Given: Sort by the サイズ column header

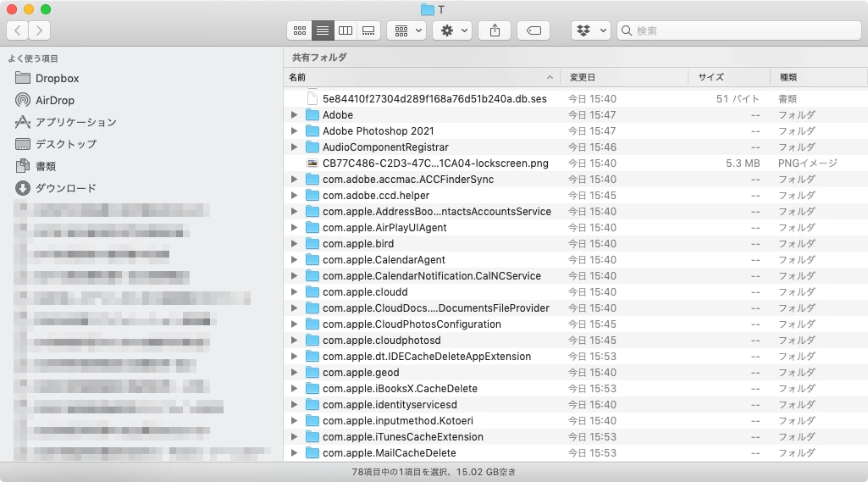Looking at the screenshot, I should (729, 77).
